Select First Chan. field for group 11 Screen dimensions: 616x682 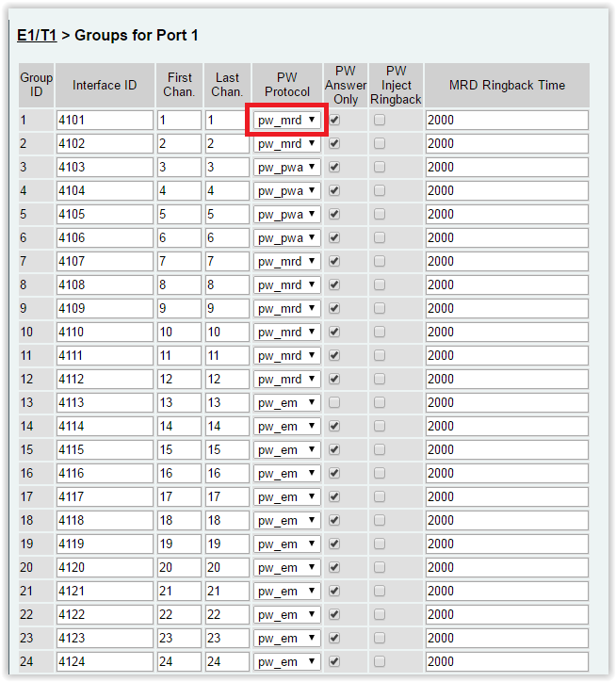tap(179, 356)
